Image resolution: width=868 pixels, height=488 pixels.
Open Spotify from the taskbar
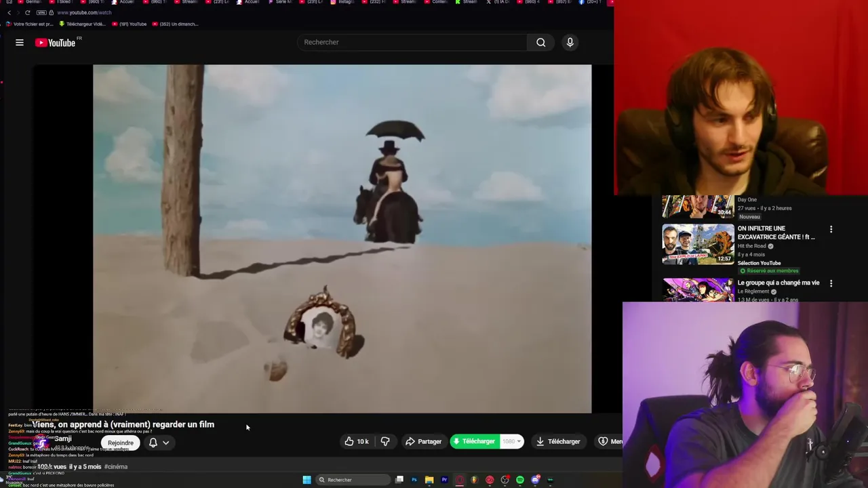[520, 480]
